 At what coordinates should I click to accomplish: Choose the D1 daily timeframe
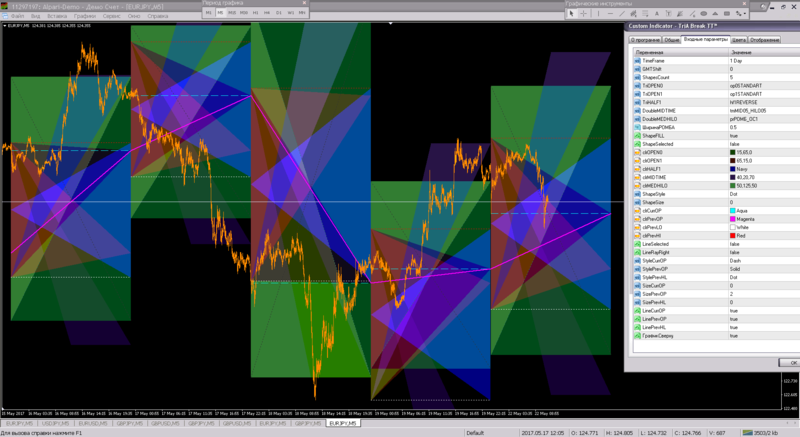pos(279,12)
